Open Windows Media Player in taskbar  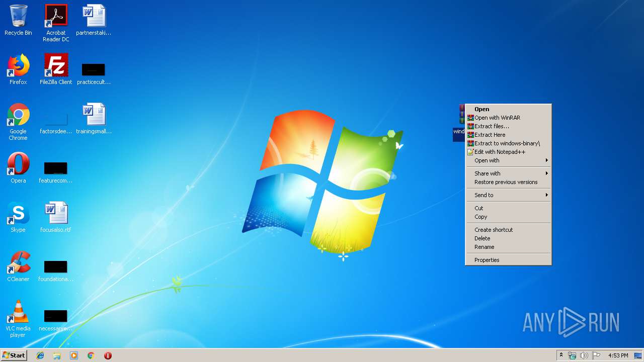coord(74,355)
